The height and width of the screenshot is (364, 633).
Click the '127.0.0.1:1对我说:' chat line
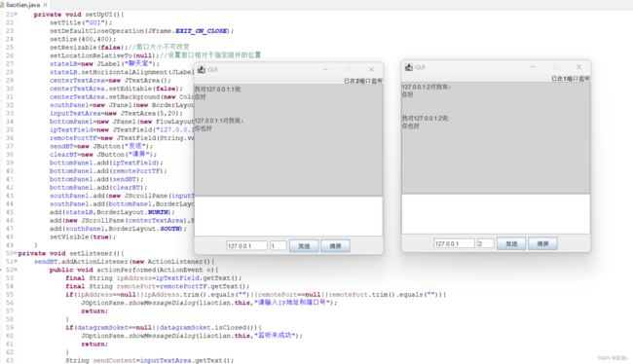pos(219,121)
